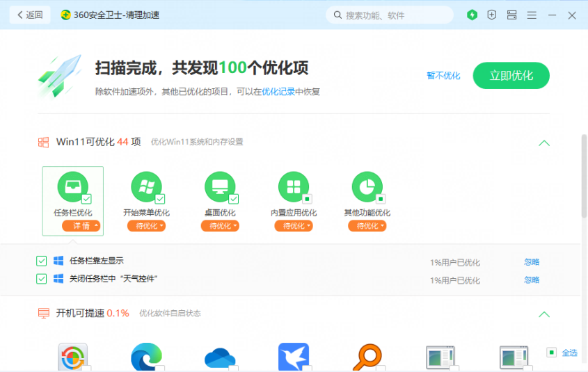Open the hamburger main menu
The image size is (588, 372).
pyautogui.click(x=532, y=15)
